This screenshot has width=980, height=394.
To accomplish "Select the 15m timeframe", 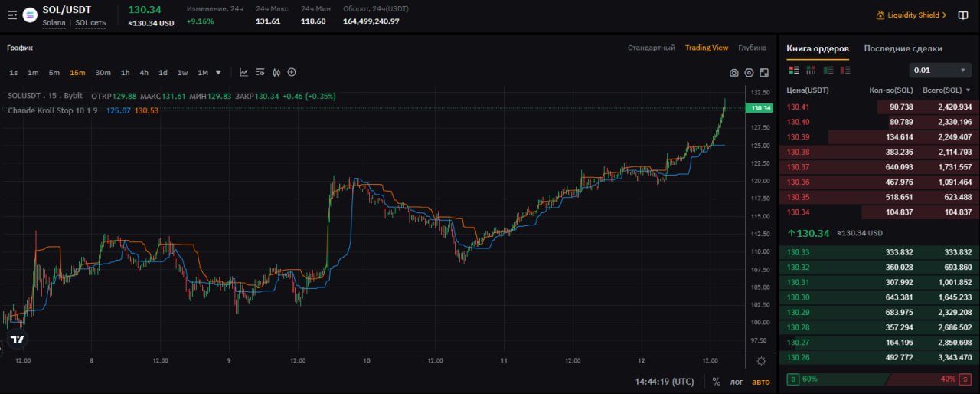I will 77,73.
